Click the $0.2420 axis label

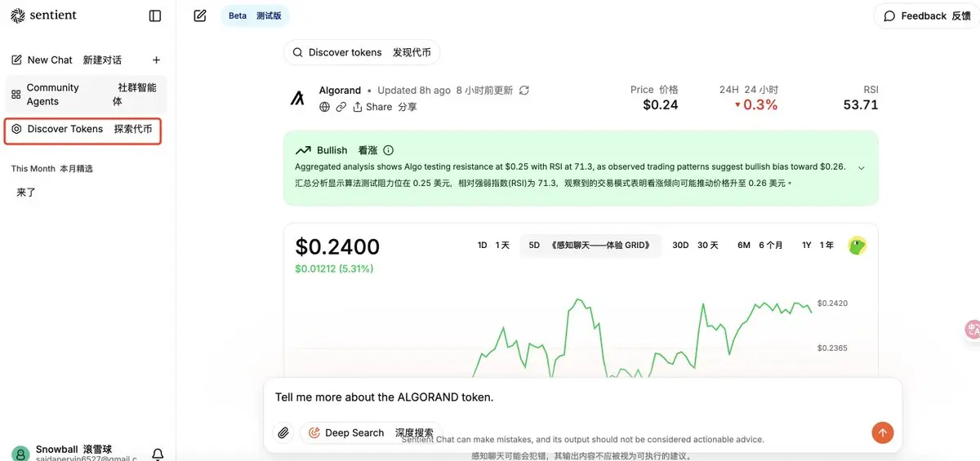coord(832,303)
